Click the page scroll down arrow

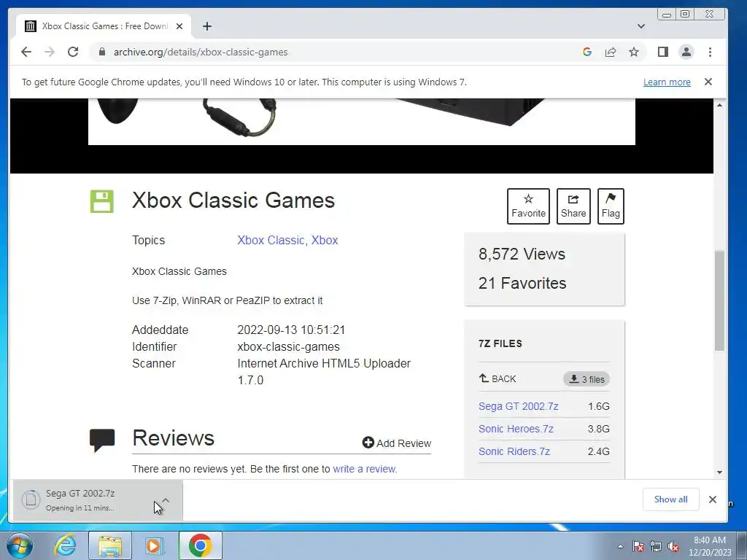tap(719, 472)
